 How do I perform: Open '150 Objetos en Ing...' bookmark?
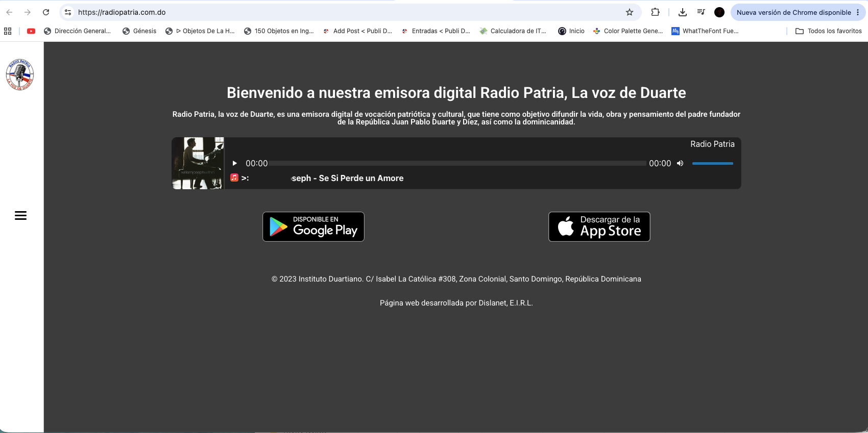click(279, 31)
